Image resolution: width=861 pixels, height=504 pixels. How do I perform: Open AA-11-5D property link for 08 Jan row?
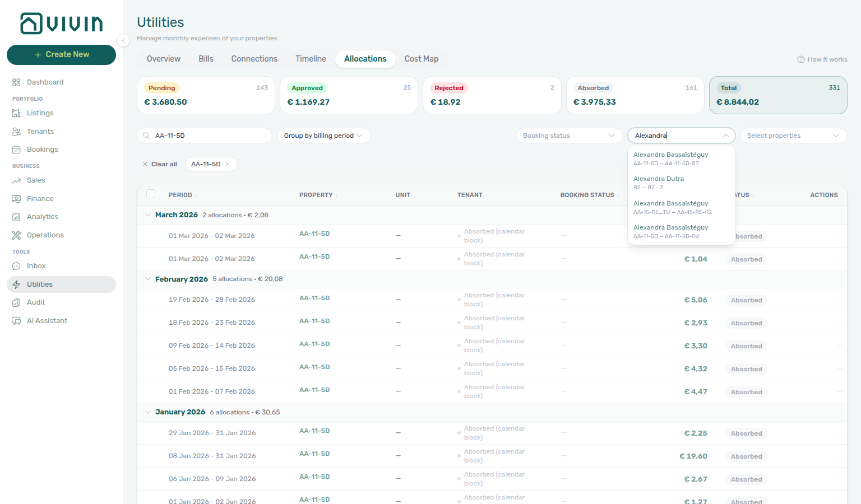coord(314,454)
